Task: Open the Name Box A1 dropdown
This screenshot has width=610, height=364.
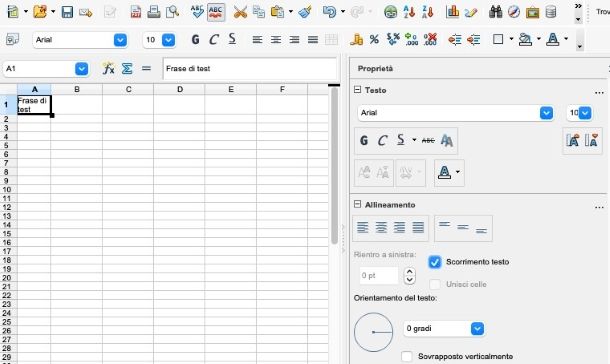Action: (x=81, y=69)
